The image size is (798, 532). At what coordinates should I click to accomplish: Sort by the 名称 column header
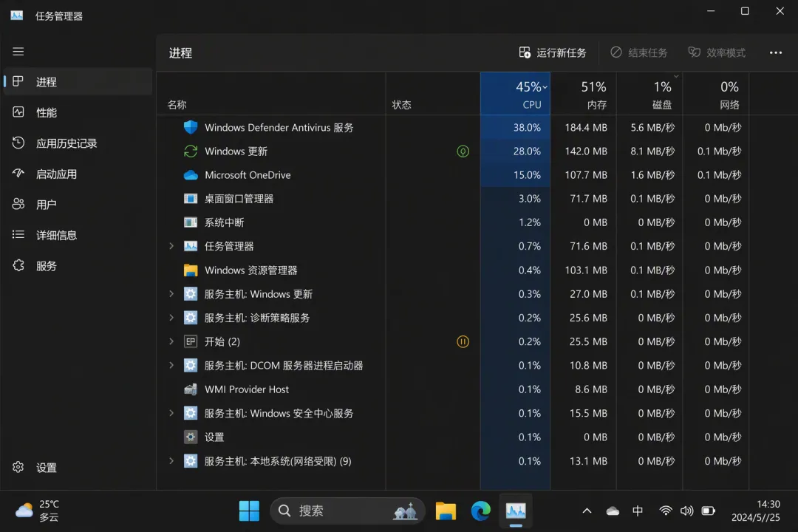tap(271, 94)
